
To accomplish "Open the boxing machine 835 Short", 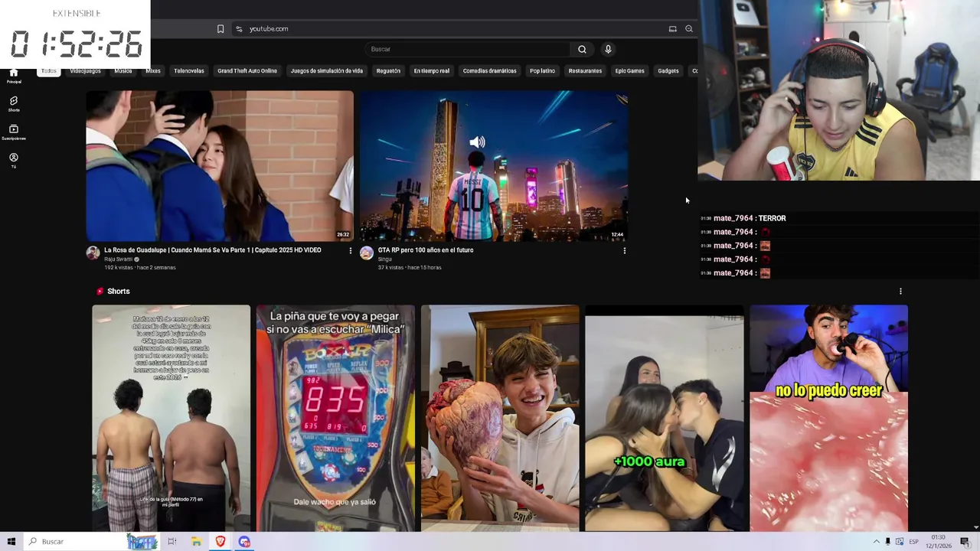I will click(335, 418).
